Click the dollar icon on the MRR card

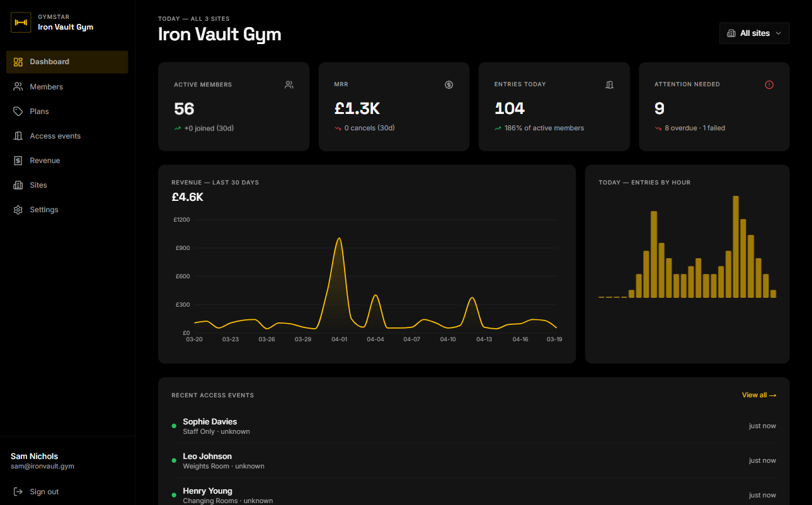(449, 84)
